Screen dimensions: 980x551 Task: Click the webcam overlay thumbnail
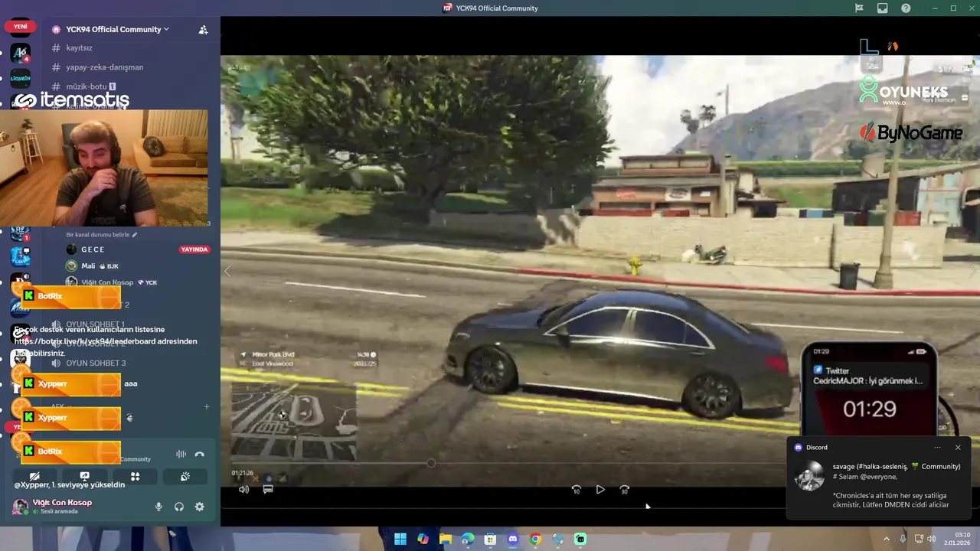pos(103,168)
